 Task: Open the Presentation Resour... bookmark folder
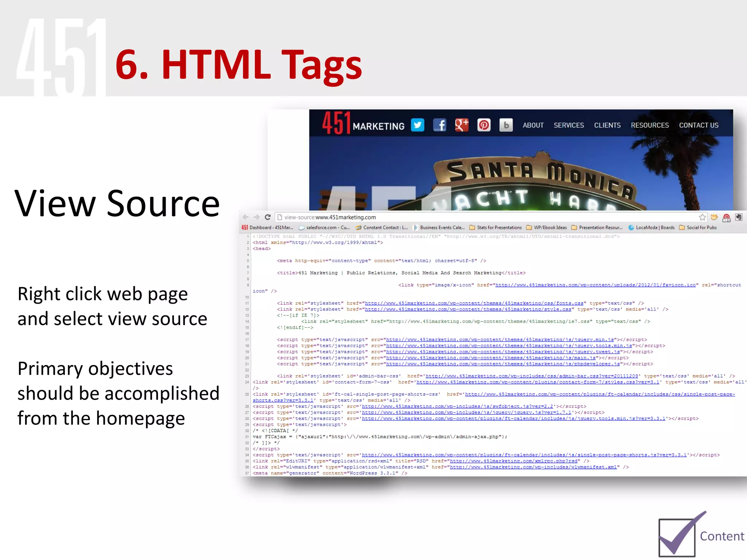tap(597, 227)
